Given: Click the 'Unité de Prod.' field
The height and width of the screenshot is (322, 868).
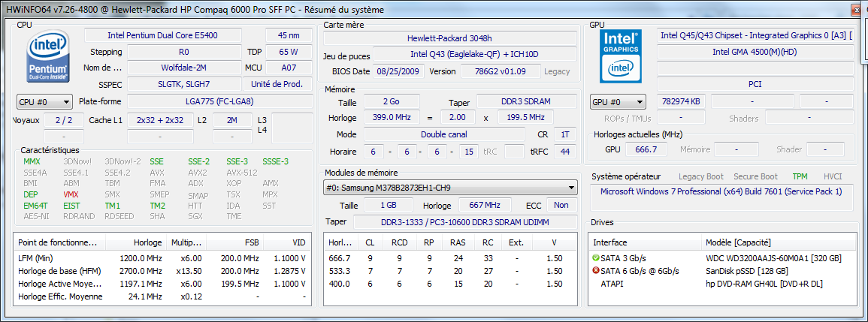Looking at the screenshot, I should click(278, 84).
